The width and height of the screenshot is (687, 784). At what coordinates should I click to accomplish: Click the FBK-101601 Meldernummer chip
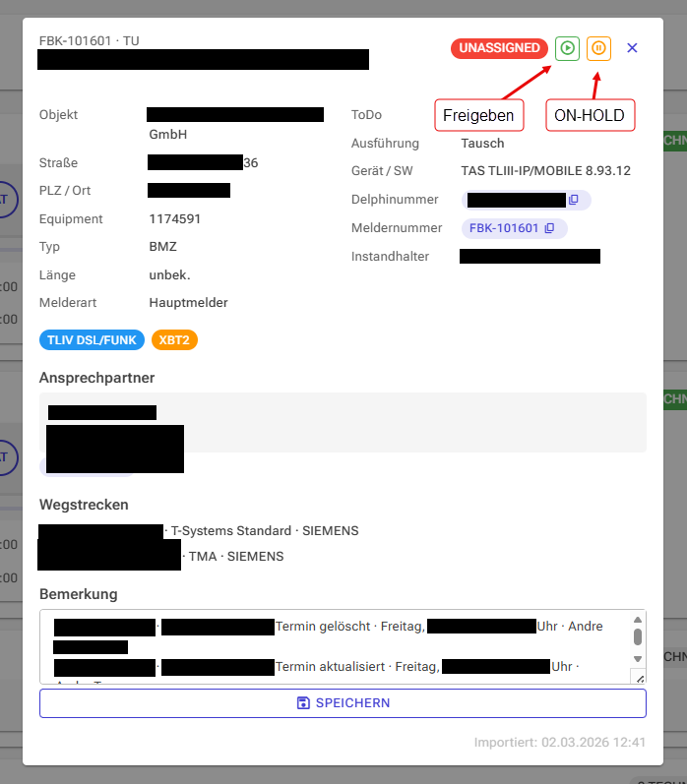coord(514,228)
